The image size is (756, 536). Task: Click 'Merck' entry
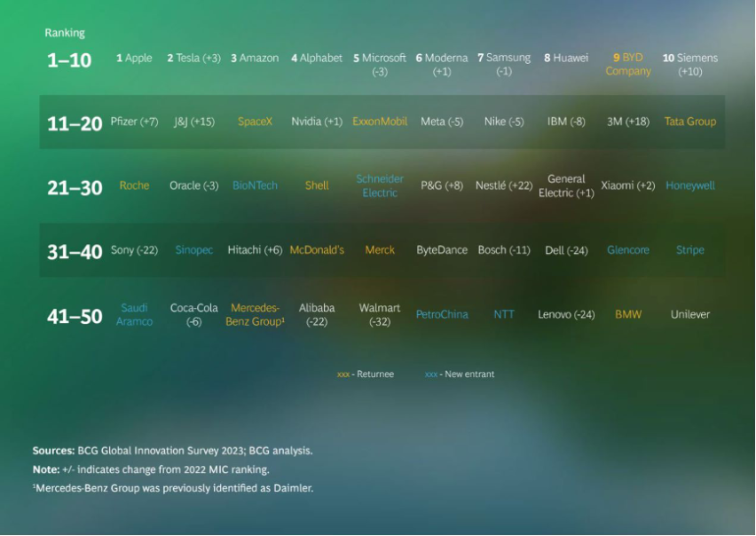click(x=380, y=250)
